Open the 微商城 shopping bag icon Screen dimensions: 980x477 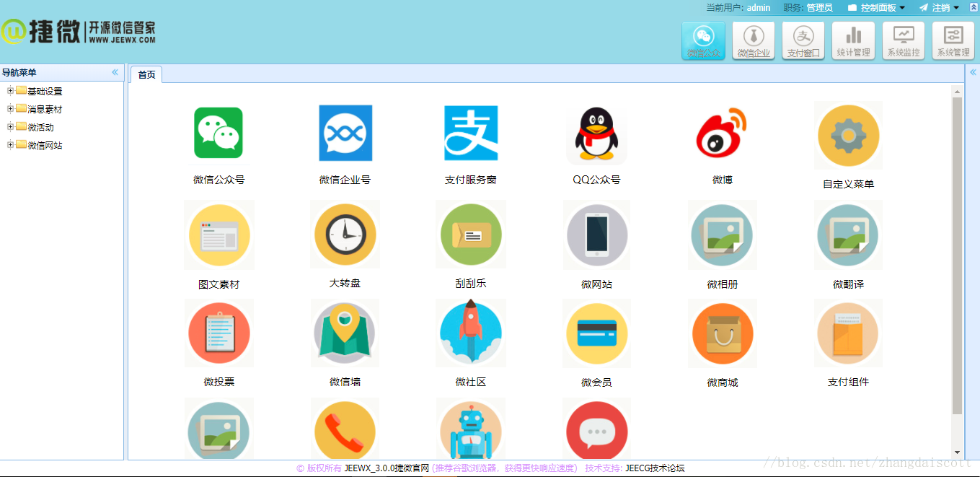click(x=723, y=333)
